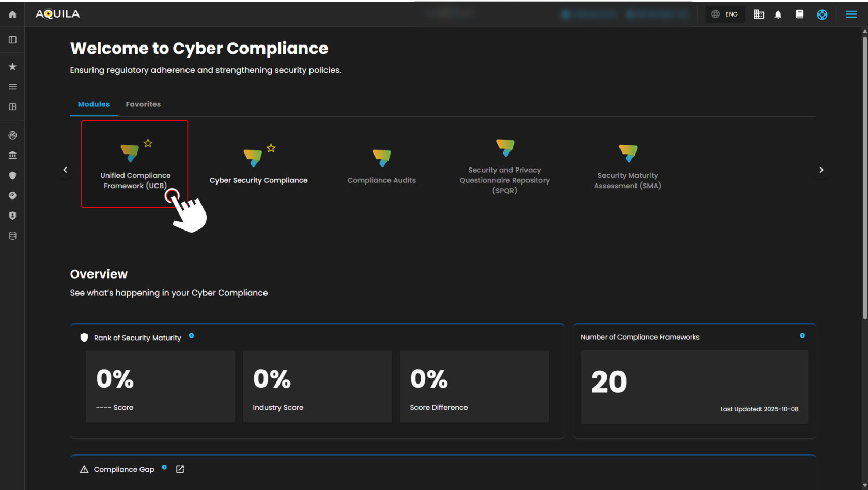The height and width of the screenshot is (490, 868).
Task: Open the Compliance Audits module
Action: [x=381, y=166]
